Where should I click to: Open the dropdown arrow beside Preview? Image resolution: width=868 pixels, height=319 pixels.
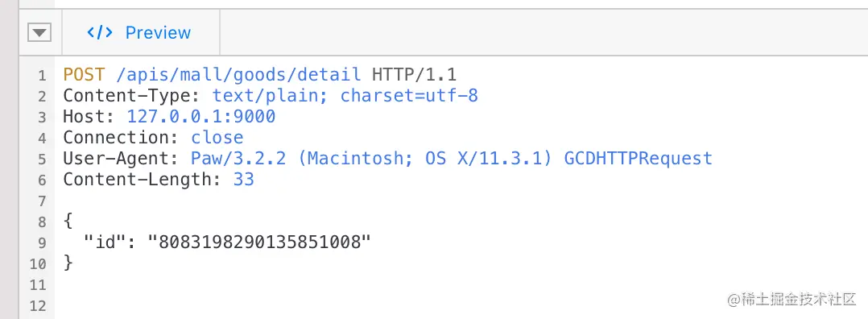39,33
